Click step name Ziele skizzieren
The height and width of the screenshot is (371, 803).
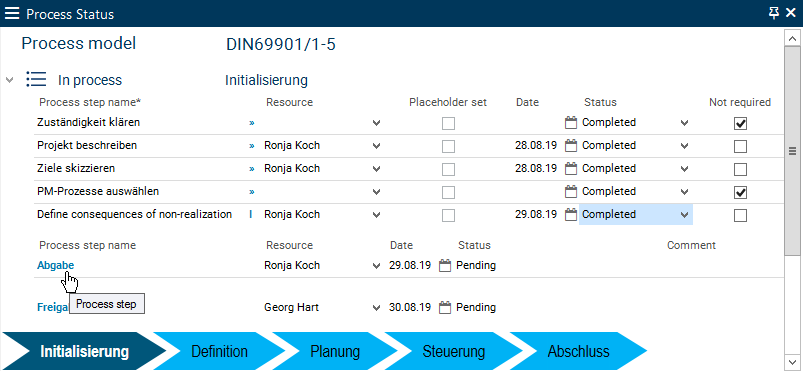76,168
